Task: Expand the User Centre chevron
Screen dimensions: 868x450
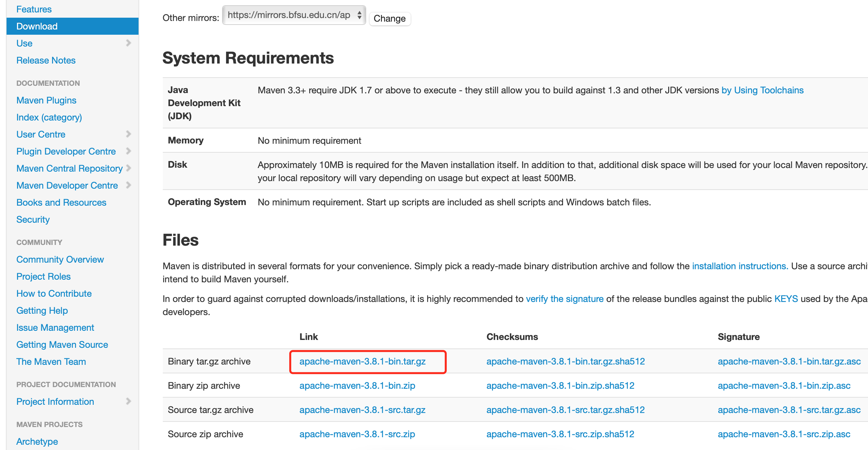Action: (128, 134)
